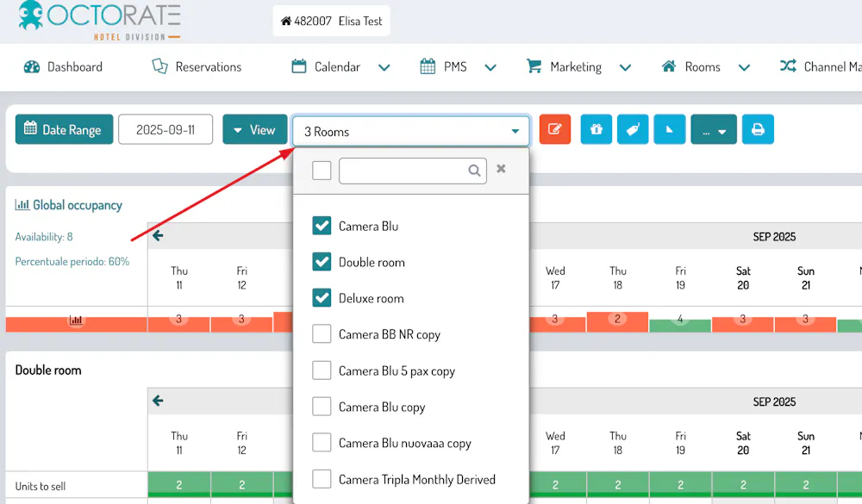Open the ellipsis more-options dropdown
The width and height of the screenshot is (862, 504).
[714, 129]
